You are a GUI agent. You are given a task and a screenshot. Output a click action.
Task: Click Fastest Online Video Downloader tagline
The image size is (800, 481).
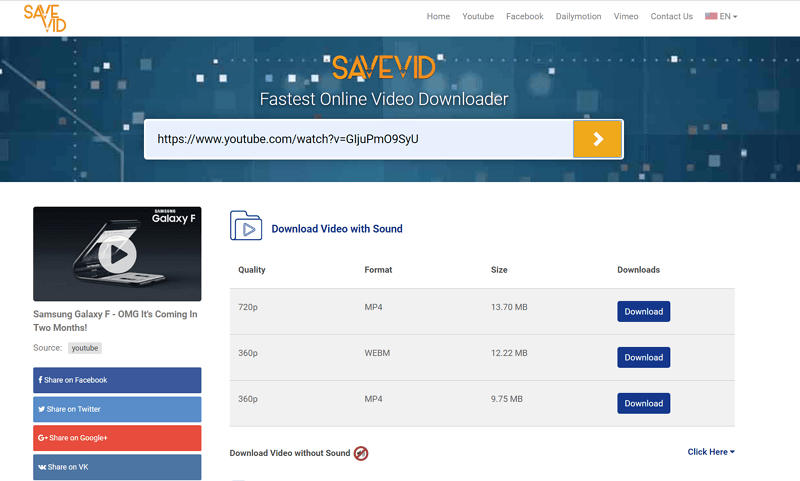pyautogui.click(x=384, y=99)
